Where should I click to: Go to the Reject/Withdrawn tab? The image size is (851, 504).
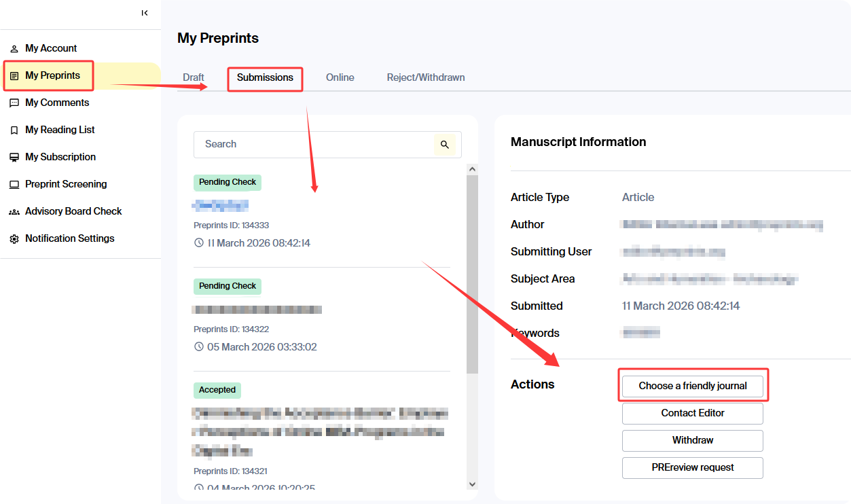426,77
